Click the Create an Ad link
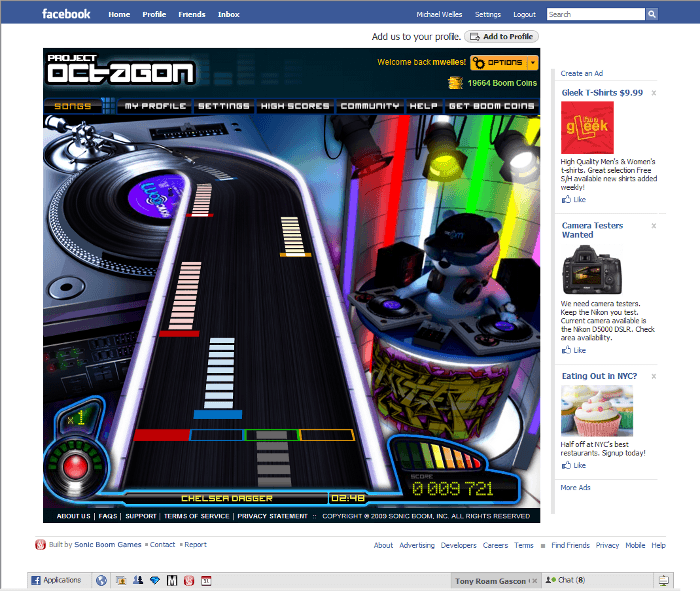The width and height of the screenshot is (700, 591). pos(582,73)
